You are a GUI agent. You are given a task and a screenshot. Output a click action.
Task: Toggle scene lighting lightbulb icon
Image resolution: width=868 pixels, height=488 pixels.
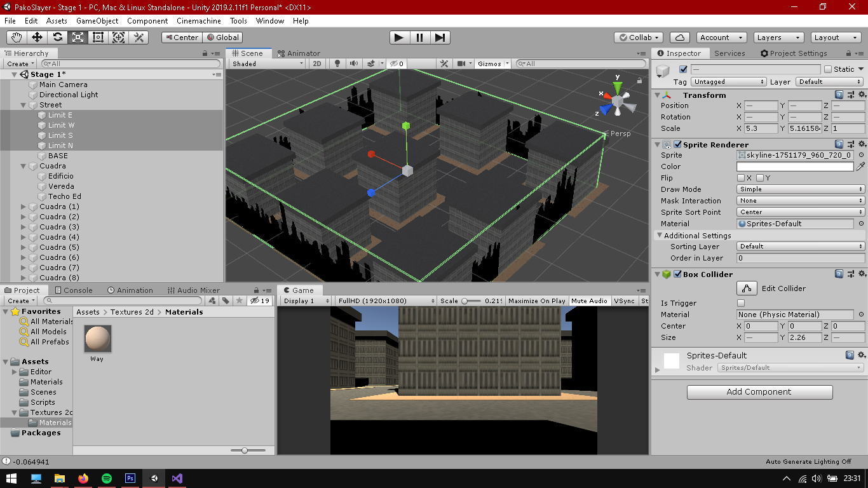pos(337,64)
